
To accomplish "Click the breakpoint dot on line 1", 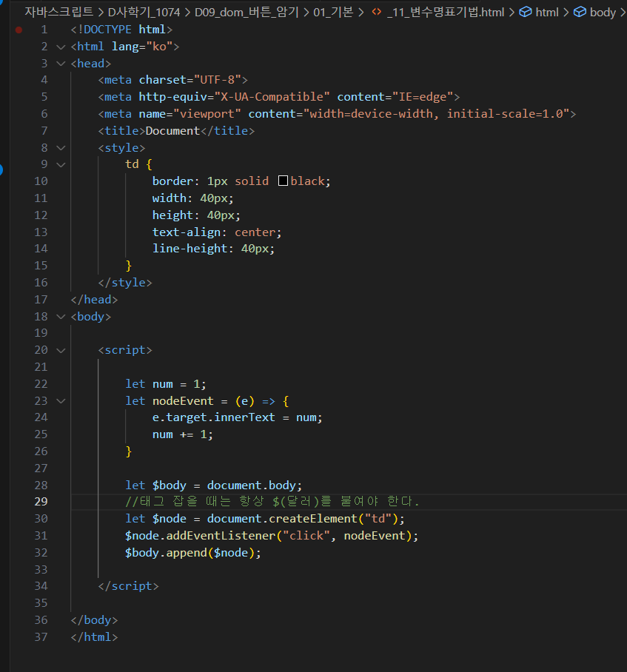I will [19, 30].
